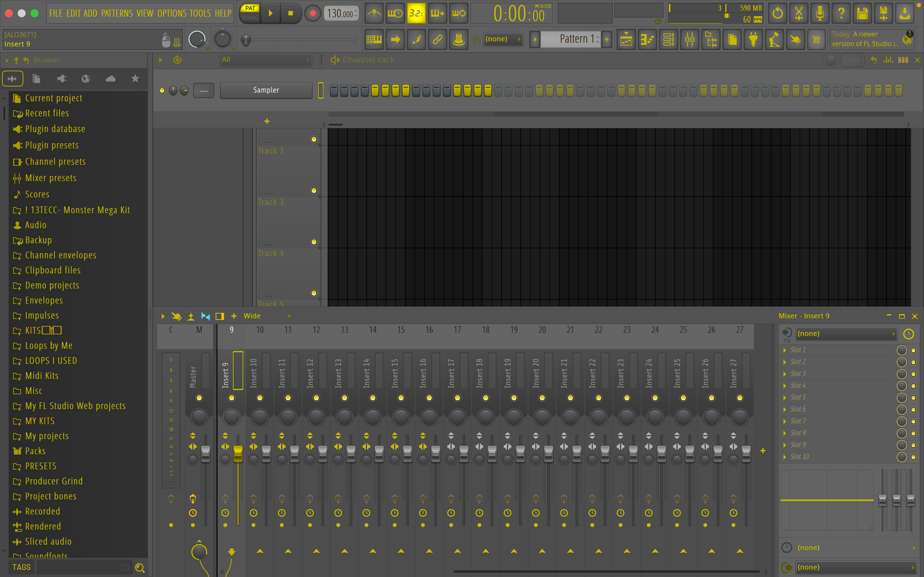Click the microphone one-click recording icon
Viewport: 924px width, 577px height.
(x=820, y=13)
